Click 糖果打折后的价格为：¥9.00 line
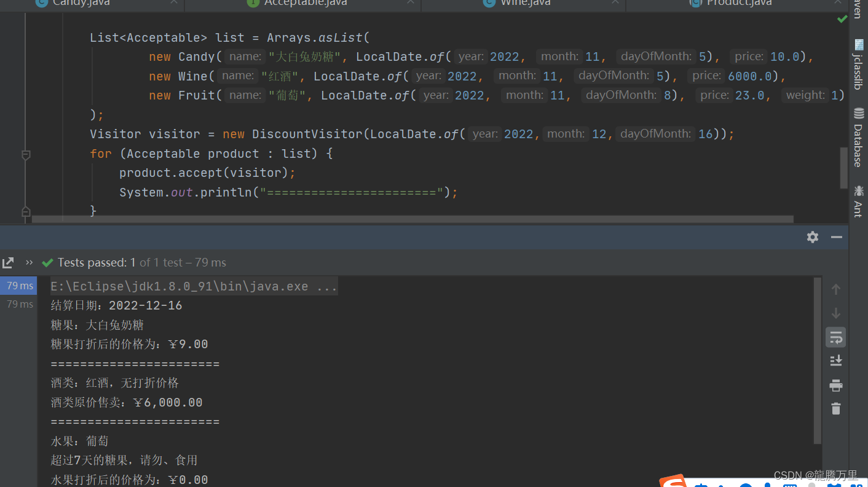The height and width of the screenshot is (487, 868). 129,344
